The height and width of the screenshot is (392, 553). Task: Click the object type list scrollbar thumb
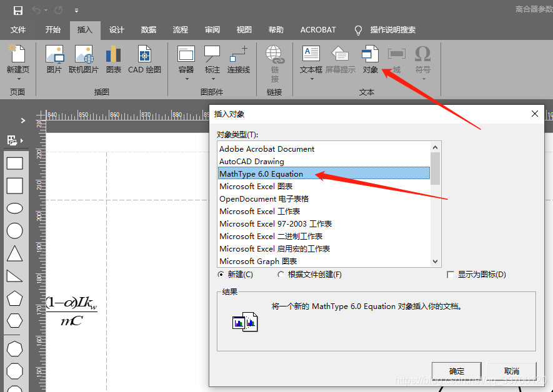[x=435, y=169]
